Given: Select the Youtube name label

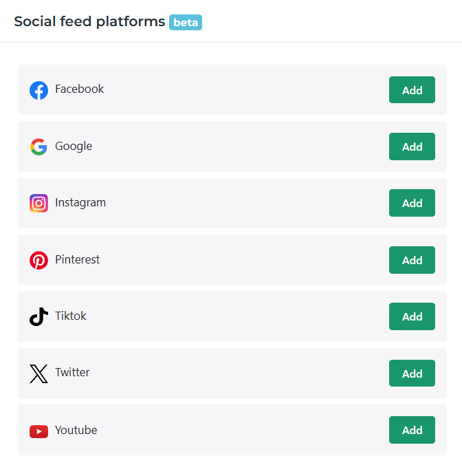Looking at the screenshot, I should point(76,430).
